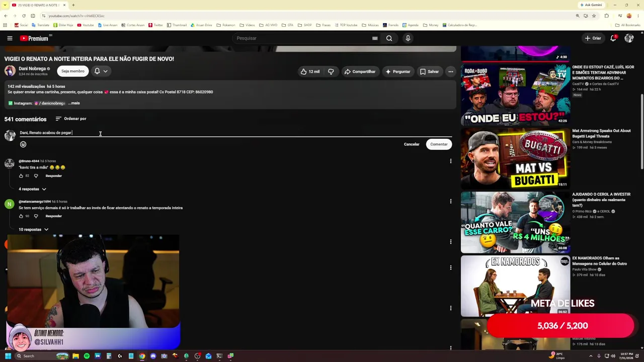
Task: Expand the 10 respostas replies
Action: point(34,229)
